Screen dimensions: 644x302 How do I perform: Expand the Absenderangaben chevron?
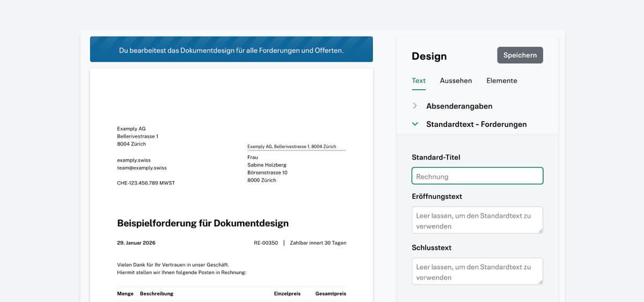pos(415,106)
